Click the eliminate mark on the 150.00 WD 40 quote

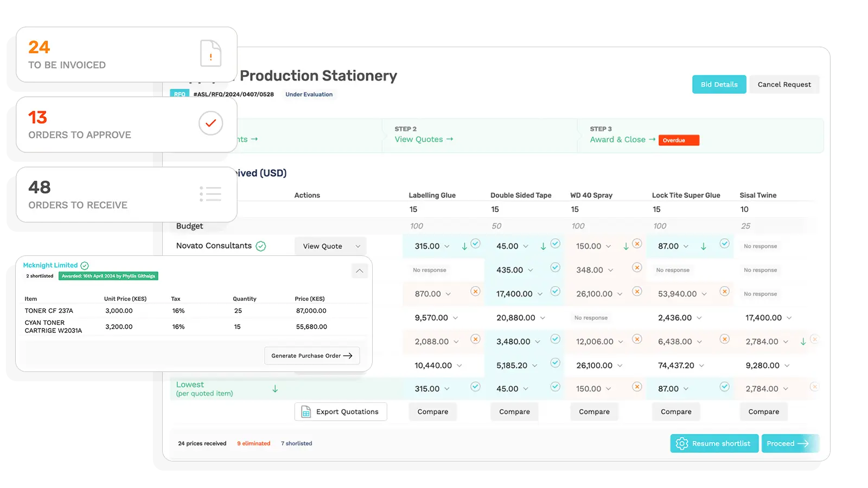coord(636,244)
